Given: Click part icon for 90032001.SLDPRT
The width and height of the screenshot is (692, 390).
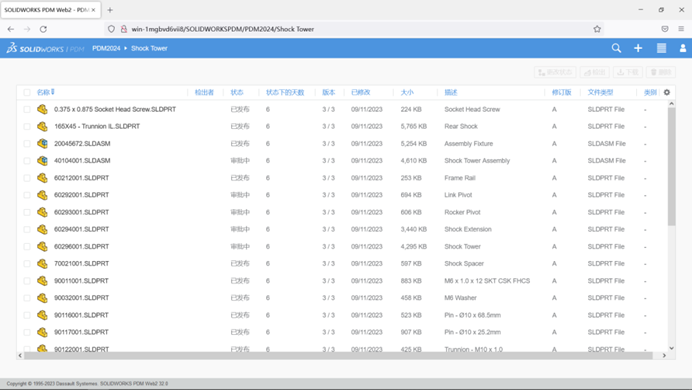Looking at the screenshot, I should point(42,298).
